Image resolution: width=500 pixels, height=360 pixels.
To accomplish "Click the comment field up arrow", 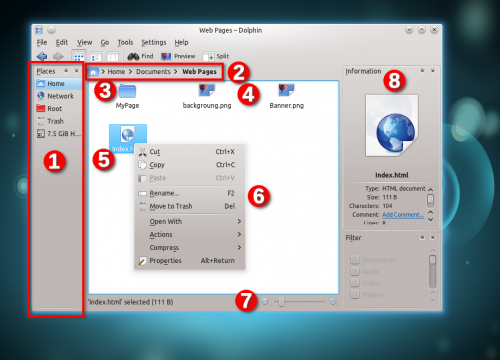I will [431, 212].
